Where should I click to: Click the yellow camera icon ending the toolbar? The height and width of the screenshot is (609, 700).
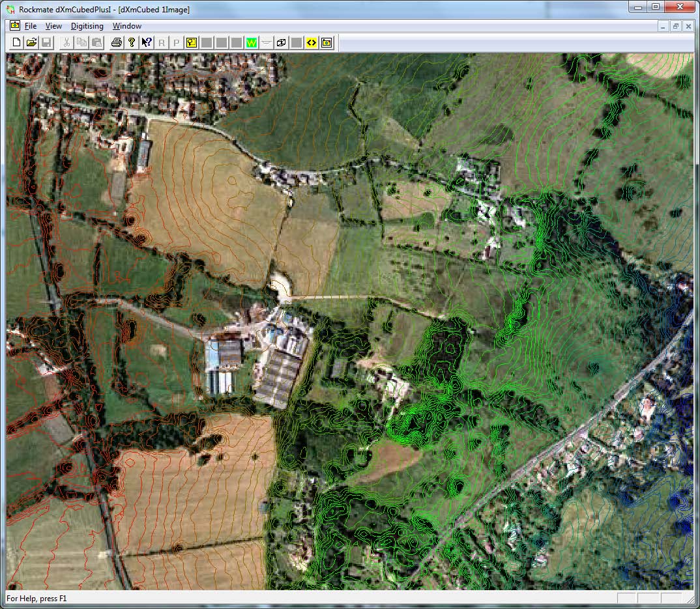click(x=327, y=42)
